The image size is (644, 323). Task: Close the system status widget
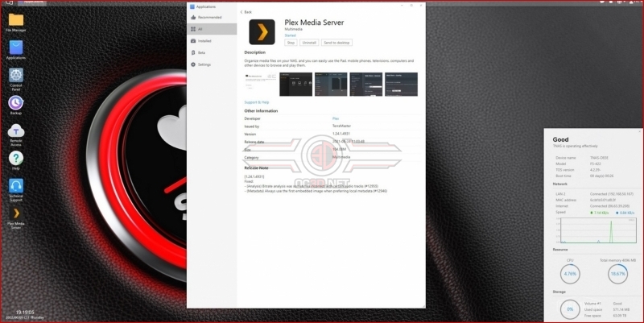click(639, 131)
